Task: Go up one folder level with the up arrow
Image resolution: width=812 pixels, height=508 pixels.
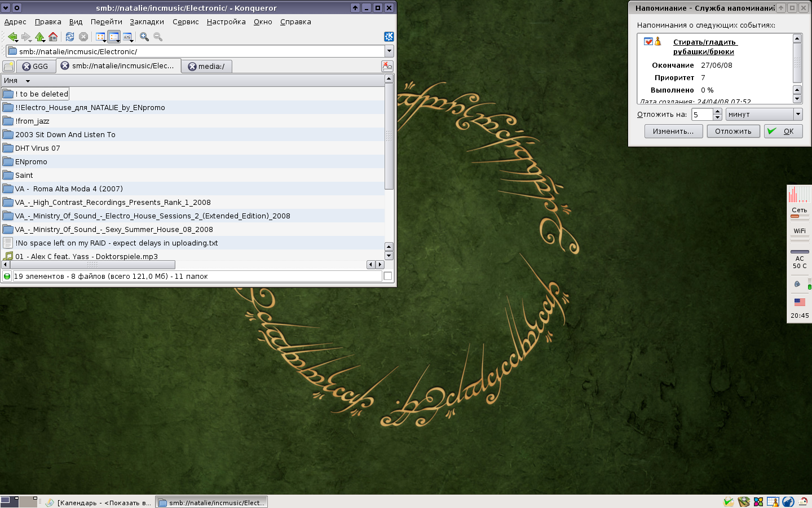Action: (39, 37)
